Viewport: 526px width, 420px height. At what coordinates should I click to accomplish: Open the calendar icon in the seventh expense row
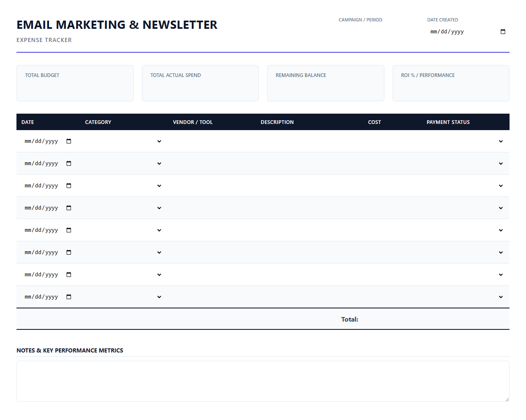[x=69, y=275]
